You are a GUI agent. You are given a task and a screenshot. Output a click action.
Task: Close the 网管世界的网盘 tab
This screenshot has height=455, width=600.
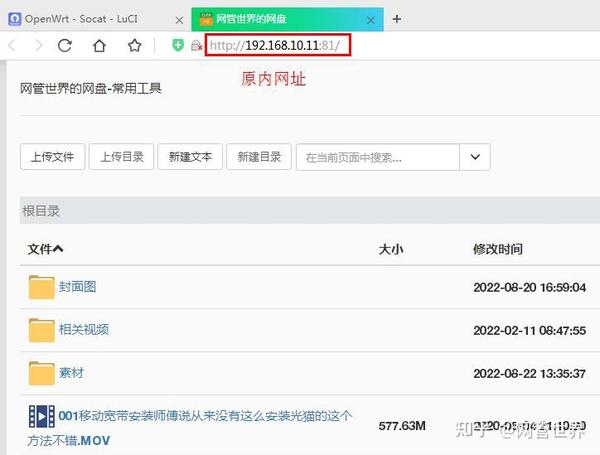tap(370, 20)
